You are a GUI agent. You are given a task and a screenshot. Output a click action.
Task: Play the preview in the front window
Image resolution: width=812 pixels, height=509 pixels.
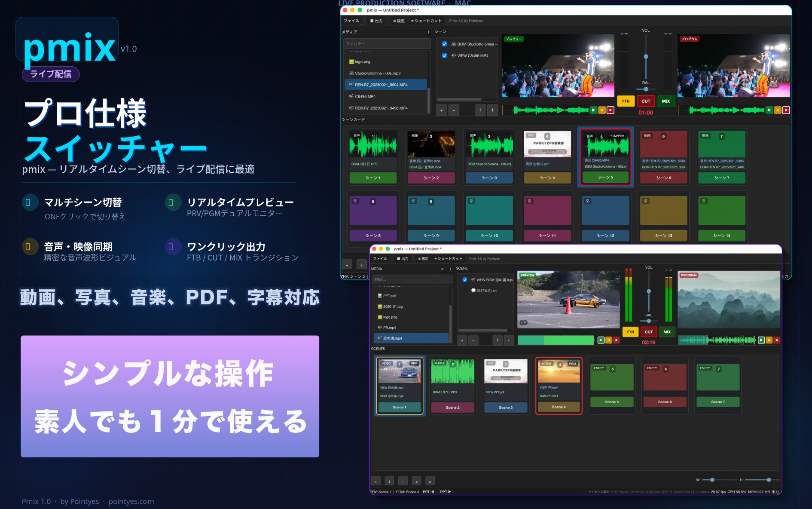pyautogui.click(x=601, y=340)
